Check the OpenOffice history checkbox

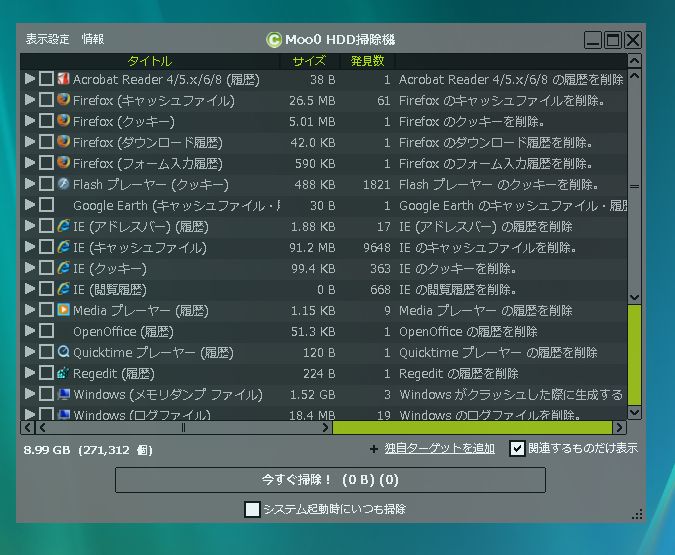point(46,331)
